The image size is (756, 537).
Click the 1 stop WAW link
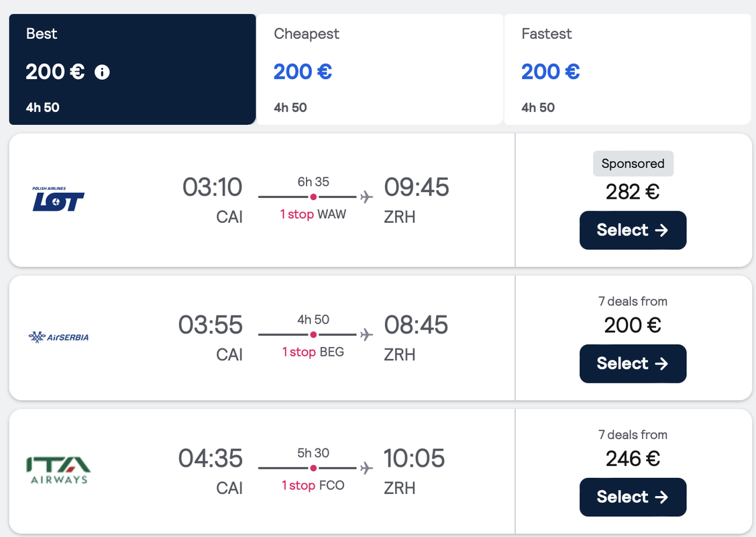pyautogui.click(x=313, y=214)
